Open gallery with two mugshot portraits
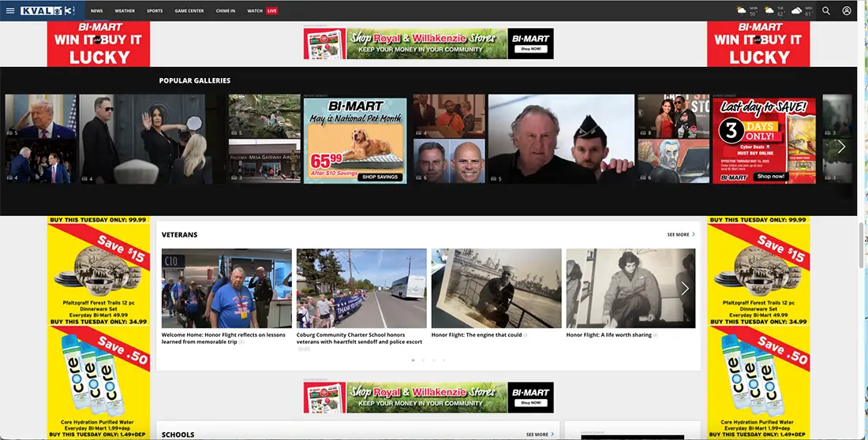Viewport: 868px width, 440px height. click(x=449, y=161)
